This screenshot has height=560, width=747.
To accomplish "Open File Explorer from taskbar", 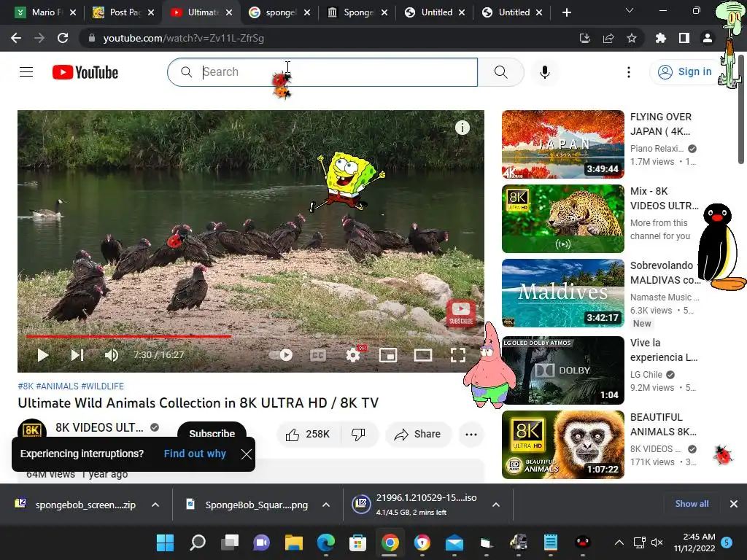I will [294, 542].
